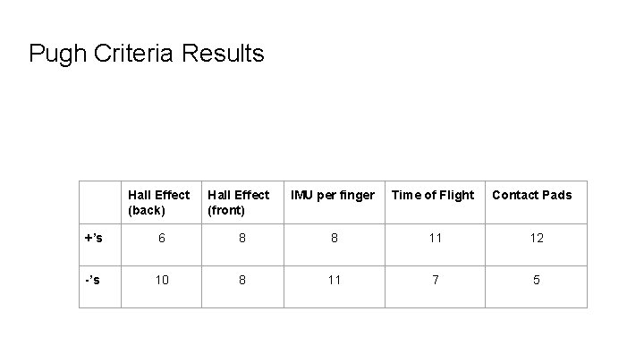Click the value 5 under Contact Pads
Screen dimensions: 644x362
click(x=537, y=281)
